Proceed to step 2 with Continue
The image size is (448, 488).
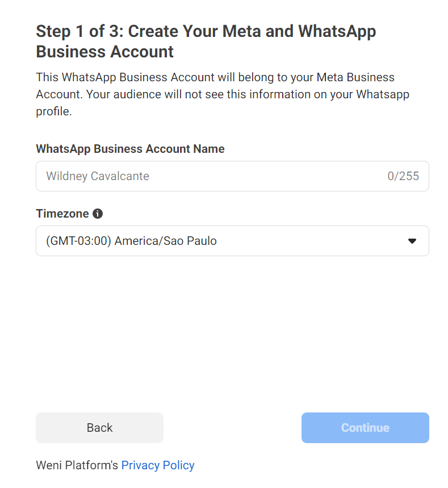tap(365, 428)
